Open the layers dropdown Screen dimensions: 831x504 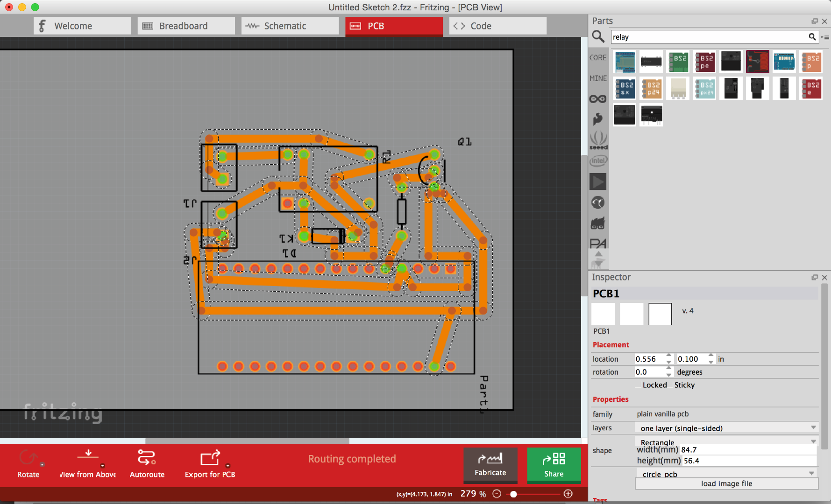tap(726, 428)
